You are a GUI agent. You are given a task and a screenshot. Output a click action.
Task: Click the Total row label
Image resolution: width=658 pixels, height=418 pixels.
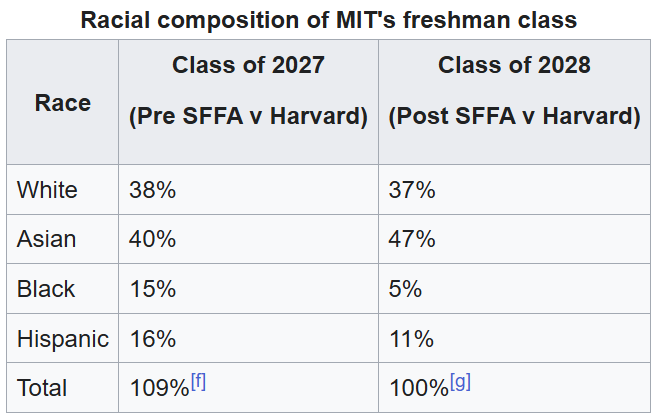point(42,387)
